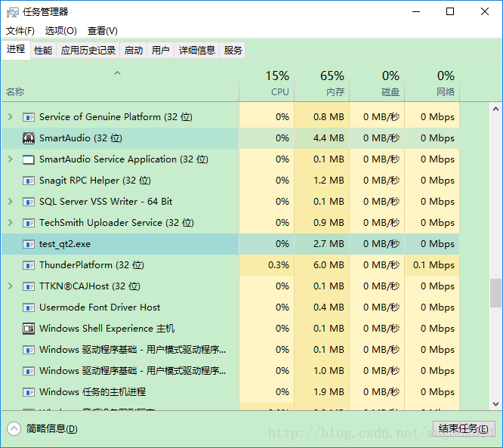The height and width of the screenshot is (448, 503).
Task: Select the ThunderPlatform (32 位) row
Action: pos(230,265)
